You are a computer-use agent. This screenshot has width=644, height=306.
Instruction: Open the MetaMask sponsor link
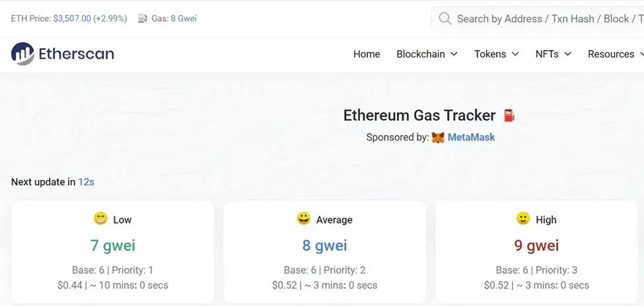[471, 138]
